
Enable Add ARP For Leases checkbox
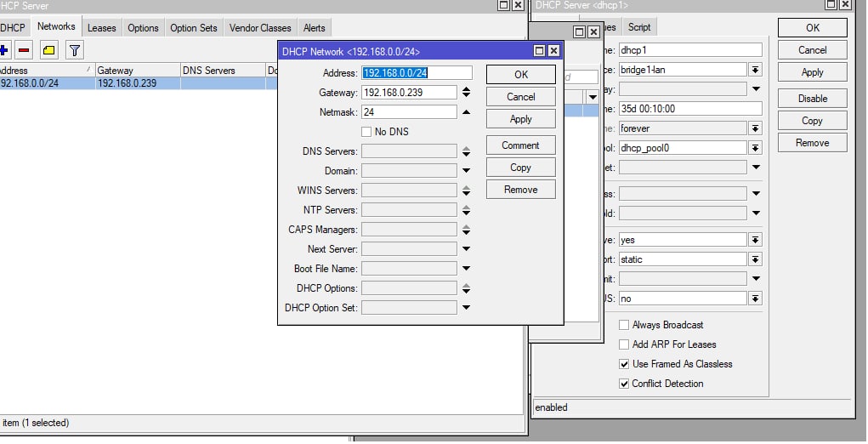pos(624,344)
